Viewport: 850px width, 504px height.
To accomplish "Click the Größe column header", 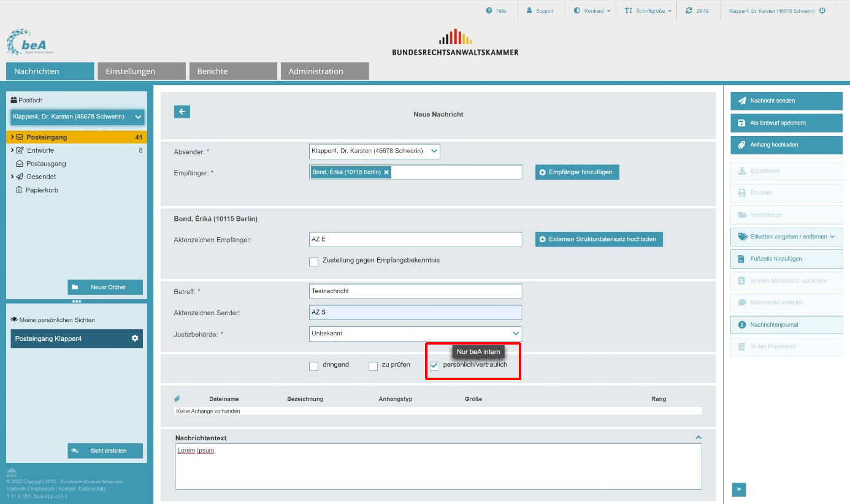I will 473,399.
